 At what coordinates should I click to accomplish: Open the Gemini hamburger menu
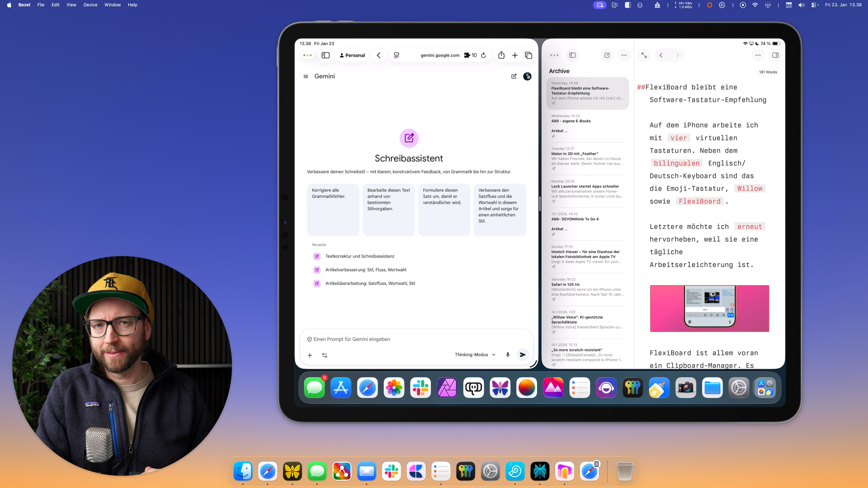tap(306, 76)
